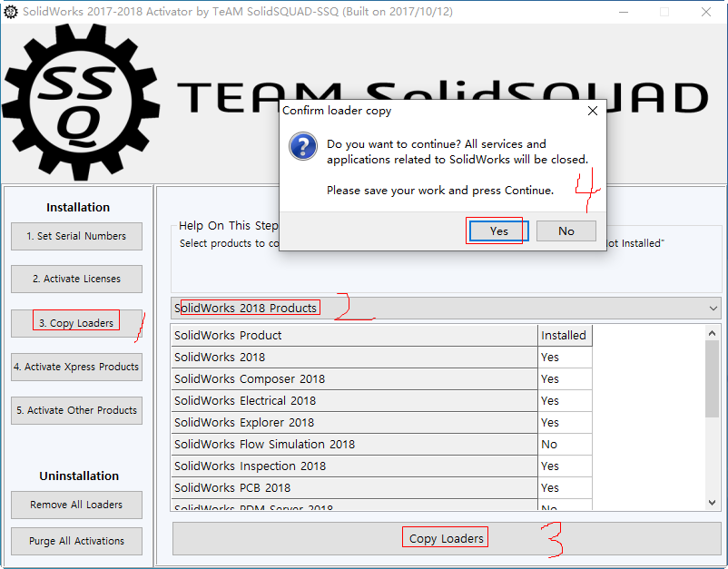Click Remove All Loaders
Screen dimensions: 728x569
[76, 505]
